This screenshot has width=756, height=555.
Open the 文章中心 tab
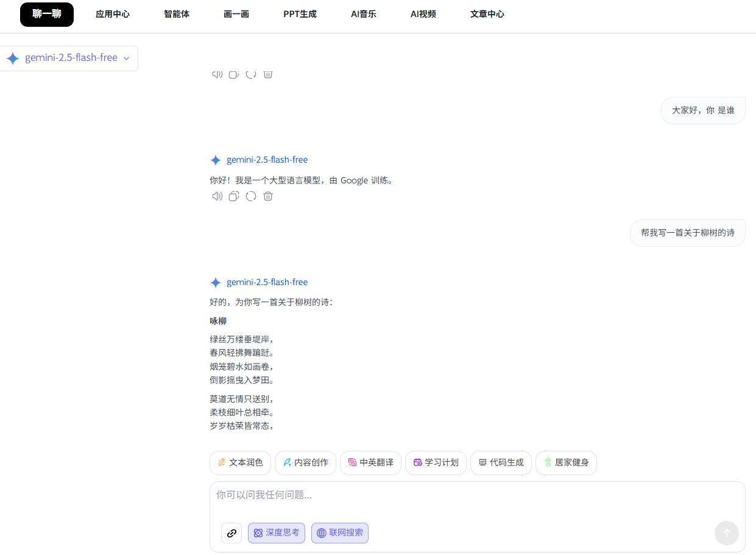(x=487, y=14)
